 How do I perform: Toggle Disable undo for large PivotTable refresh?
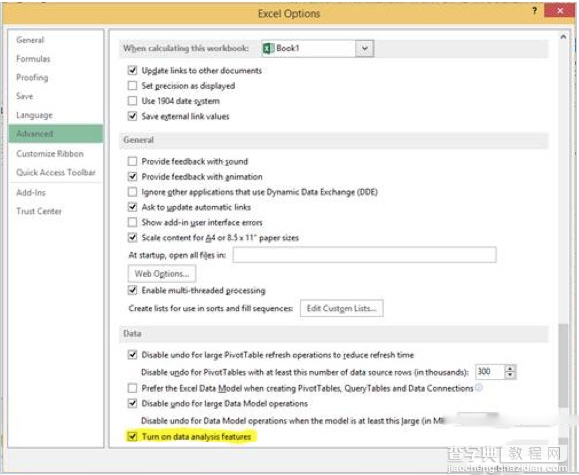pos(132,355)
